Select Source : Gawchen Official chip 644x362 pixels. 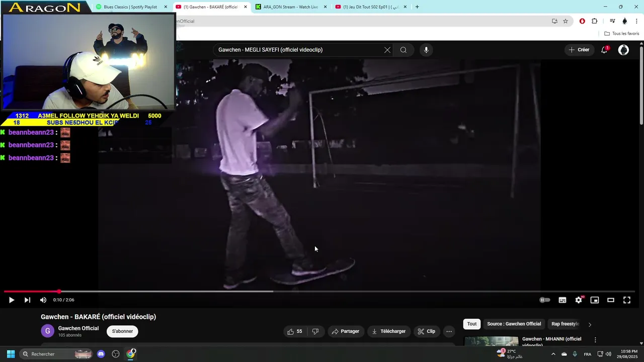514,324
